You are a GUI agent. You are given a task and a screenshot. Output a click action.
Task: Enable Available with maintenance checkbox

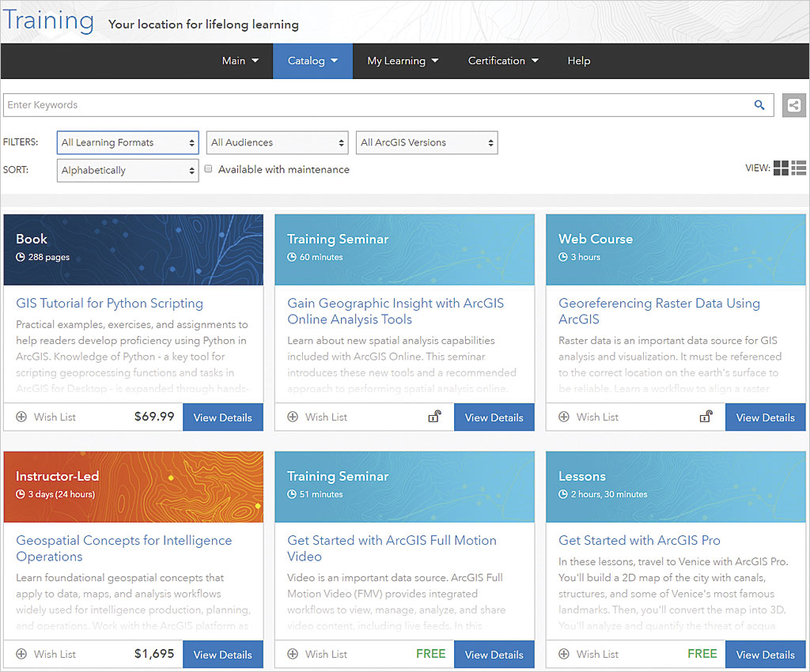(x=208, y=168)
